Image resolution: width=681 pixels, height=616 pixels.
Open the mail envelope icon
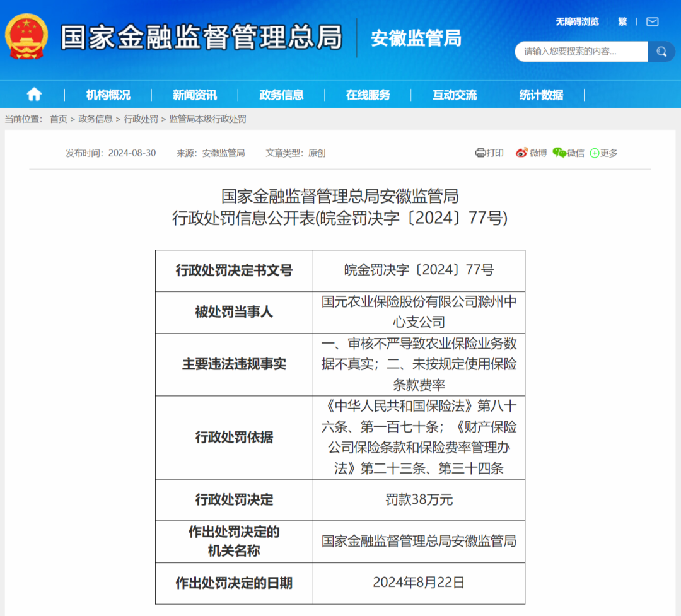[652, 21]
